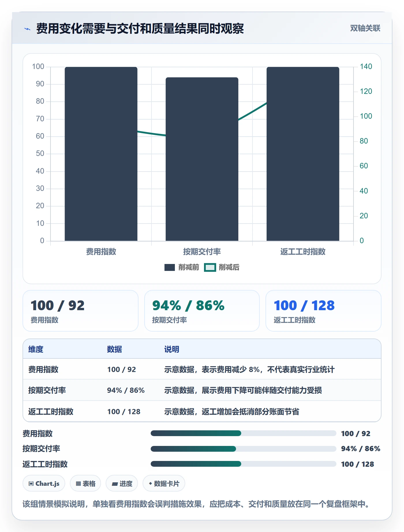The image size is (404, 532).
Task: Click the 按期交付率 progress bar
Action: (243, 449)
